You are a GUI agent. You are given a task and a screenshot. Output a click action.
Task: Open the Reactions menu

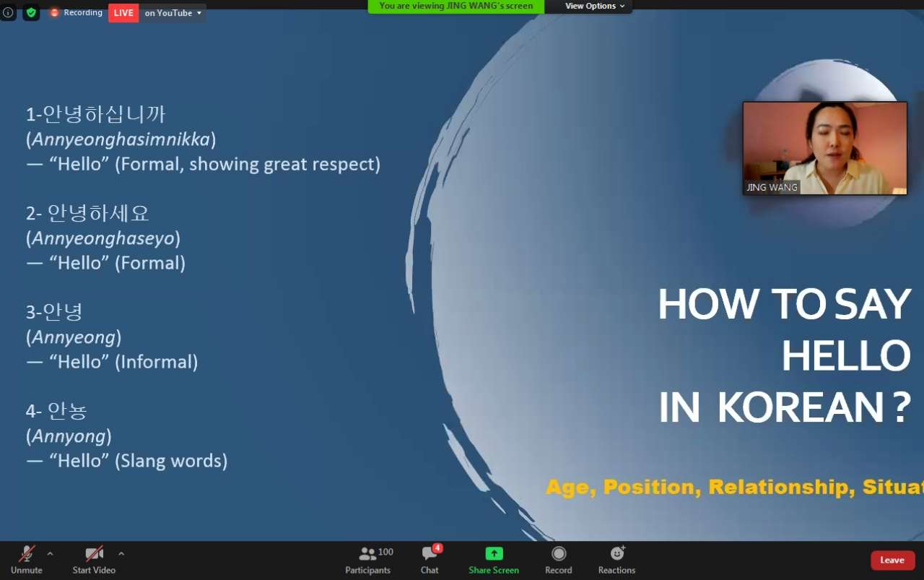pos(617,560)
